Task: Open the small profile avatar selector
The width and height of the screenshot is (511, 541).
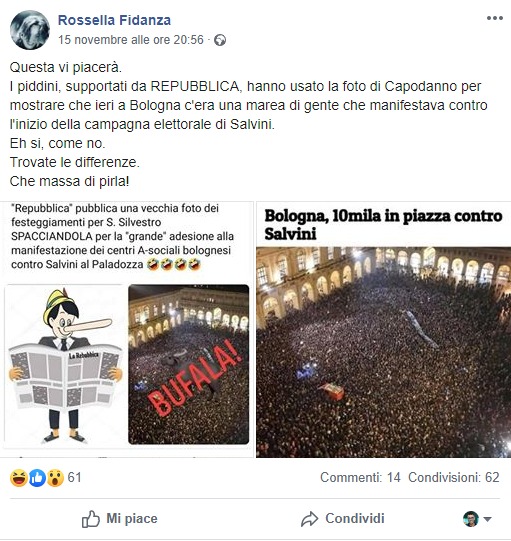Action: click(x=471, y=519)
